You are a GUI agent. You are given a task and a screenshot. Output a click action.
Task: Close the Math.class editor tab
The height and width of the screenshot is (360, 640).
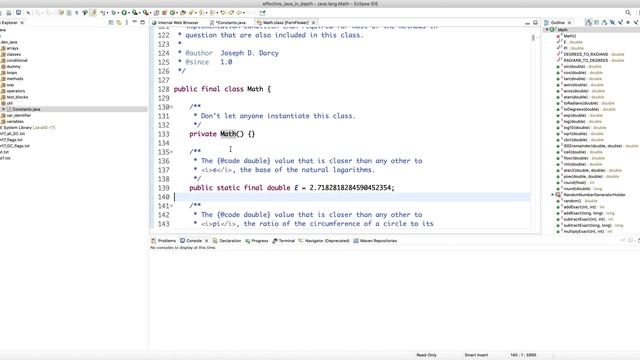coord(313,23)
